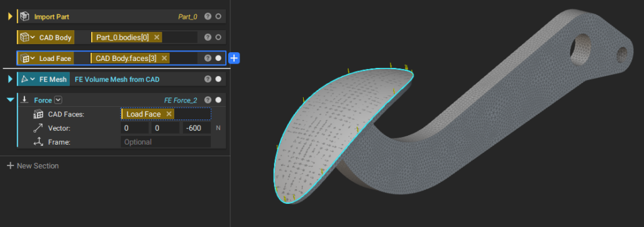The width and height of the screenshot is (644, 227).
Task: Open help for Import Part row
Action: (208, 16)
